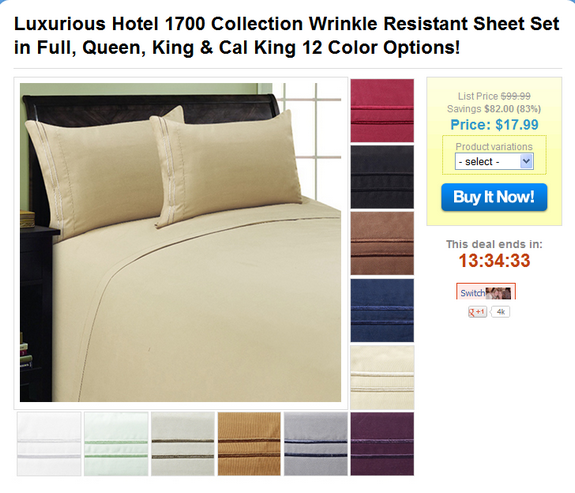This screenshot has height=493, width=575.
Task: Click the dropdown arrow beside select
Action: pyautogui.click(x=526, y=161)
